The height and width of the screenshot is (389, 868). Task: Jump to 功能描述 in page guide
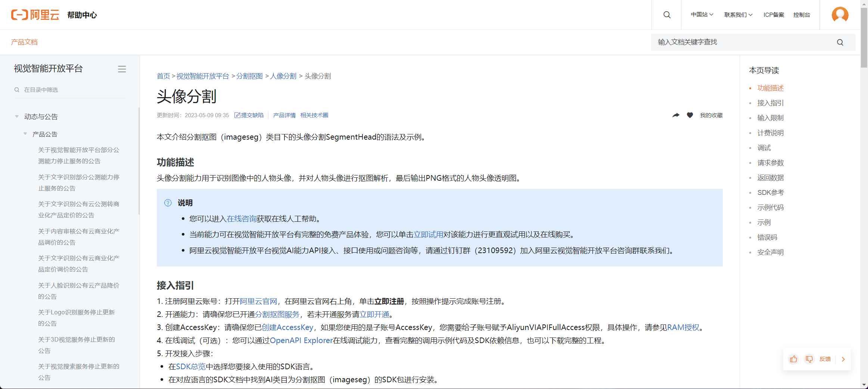(770, 88)
